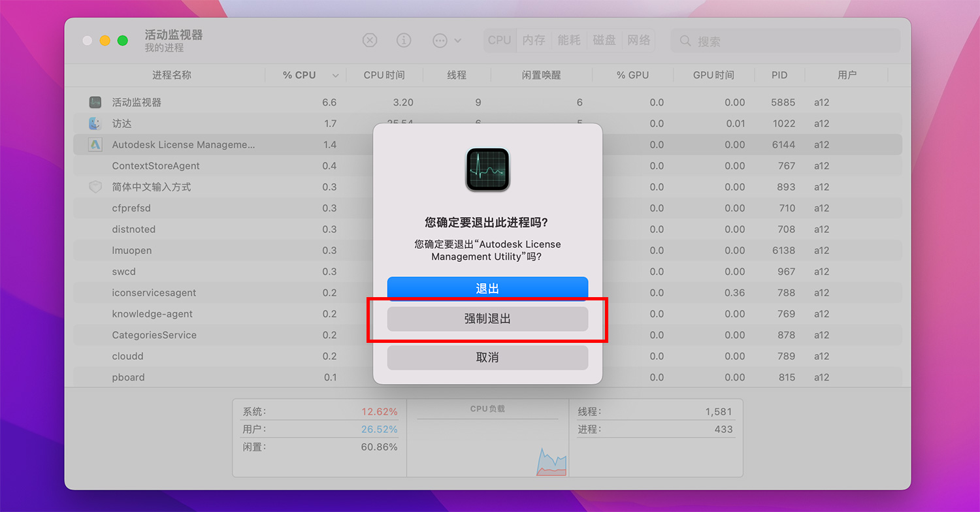Image resolution: width=980 pixels, height=512 pixels.
Task: Click the green zoom window button
Action: [122, 40]
